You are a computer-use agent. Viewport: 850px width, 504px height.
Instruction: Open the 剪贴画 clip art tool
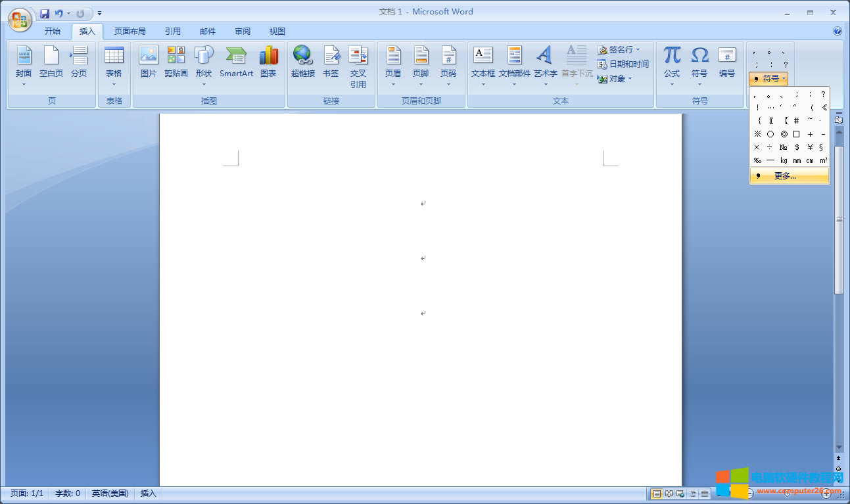pyautogui.click(x=176, y=62)
